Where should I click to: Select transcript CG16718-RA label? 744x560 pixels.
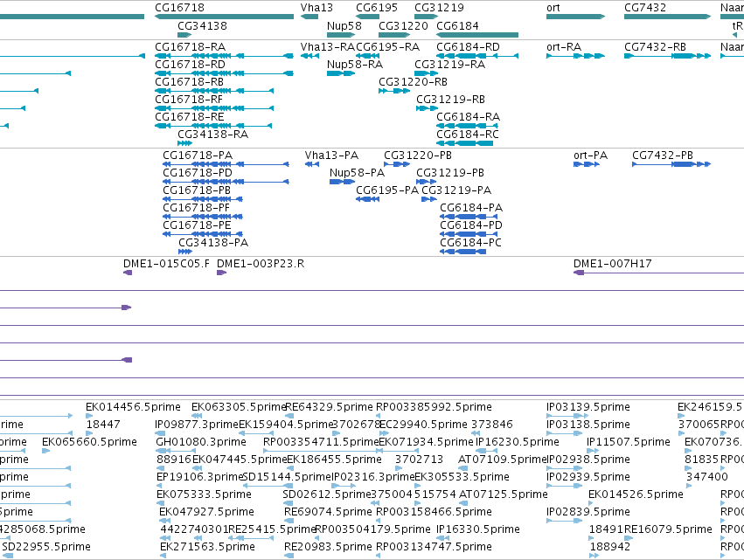(191, 47)
